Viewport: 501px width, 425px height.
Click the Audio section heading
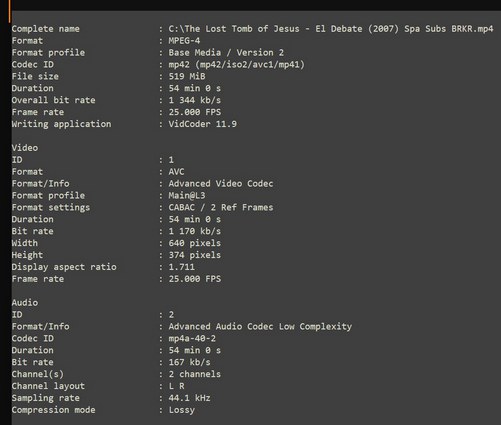25,303
